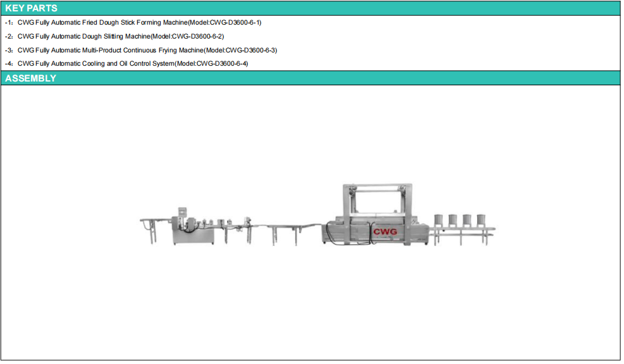The image size is (624, 364).
Task: Select the Dough Slitting Machine list entry
Action: tap(120, 36)
